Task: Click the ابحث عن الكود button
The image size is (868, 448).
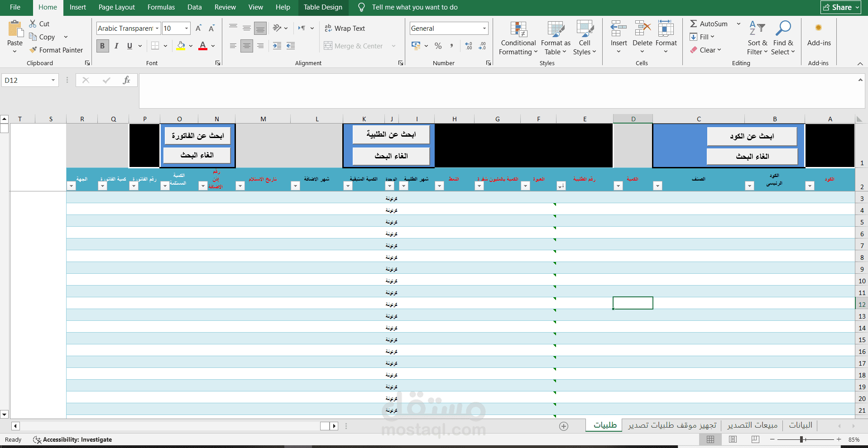Action: tap(752, 136)
